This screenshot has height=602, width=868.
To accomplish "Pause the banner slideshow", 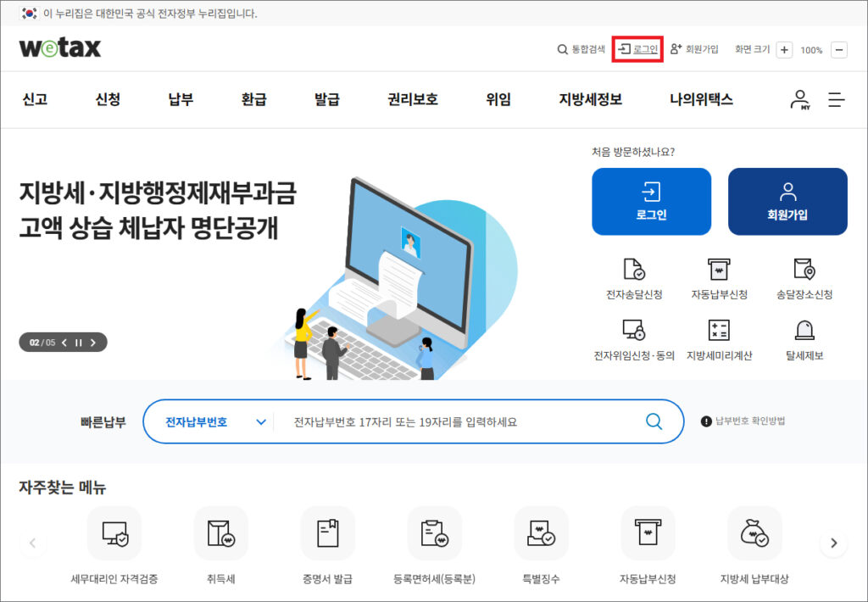I will tap(78, 343).
